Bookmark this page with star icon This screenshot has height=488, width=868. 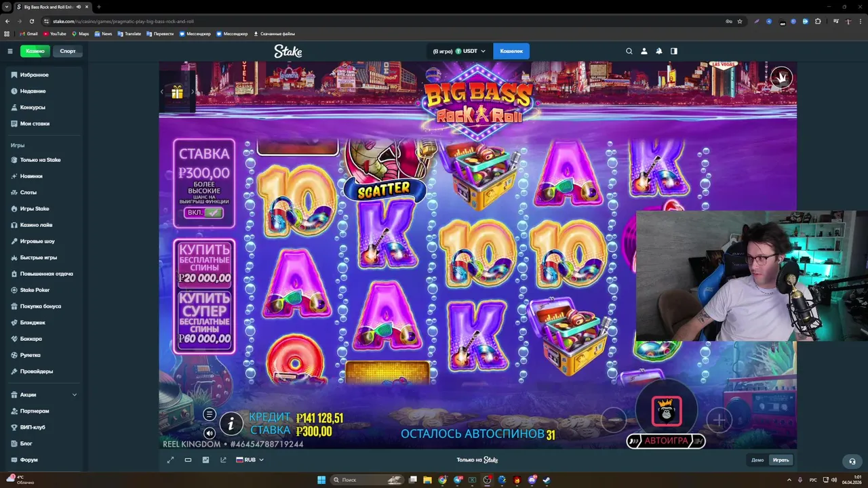[740, 21]
